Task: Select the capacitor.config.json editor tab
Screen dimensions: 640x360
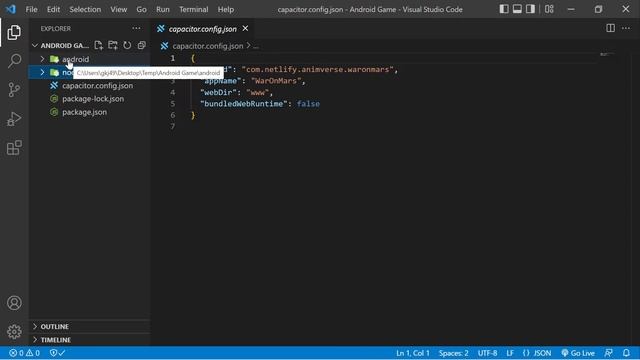Action: [x=203, y=29]
